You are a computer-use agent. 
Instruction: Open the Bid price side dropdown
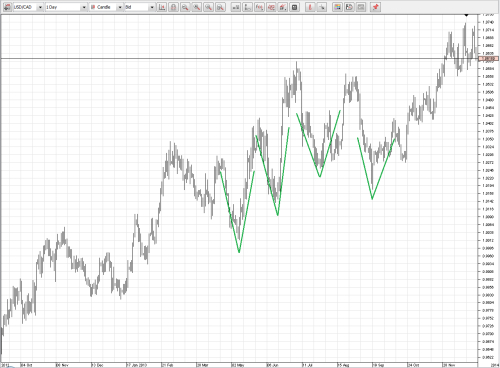click(x=140, y=7)
